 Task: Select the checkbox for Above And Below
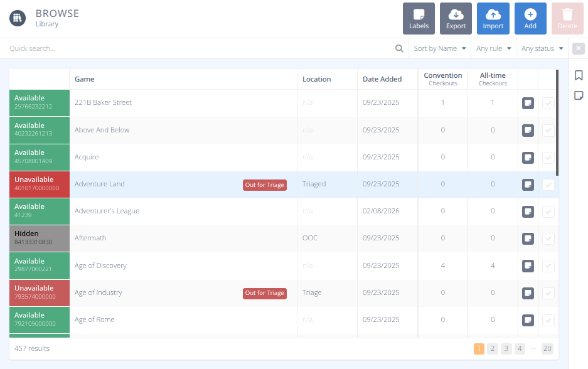point(548,131)
